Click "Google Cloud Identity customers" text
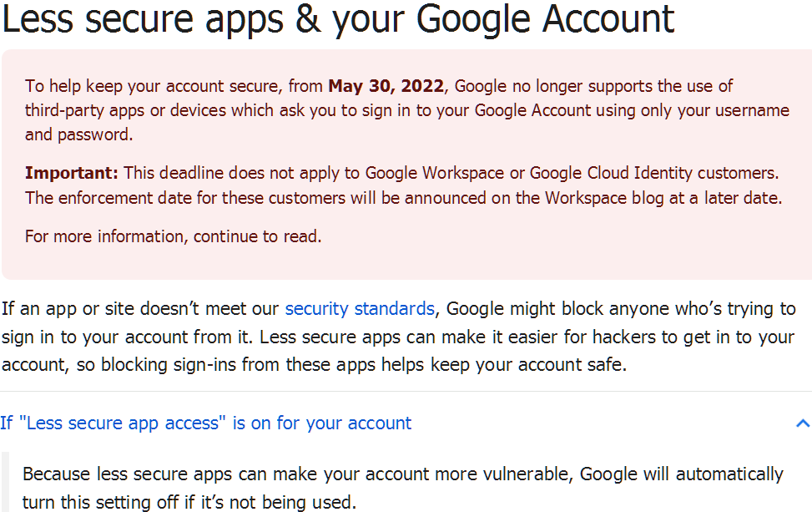Image resolution: width=812 pixels, height=512 pixels. [x=653, y=173]
